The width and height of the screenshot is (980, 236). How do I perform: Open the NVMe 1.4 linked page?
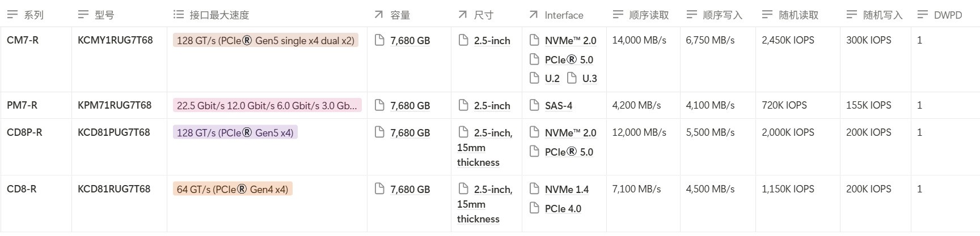tap(567, 190)
